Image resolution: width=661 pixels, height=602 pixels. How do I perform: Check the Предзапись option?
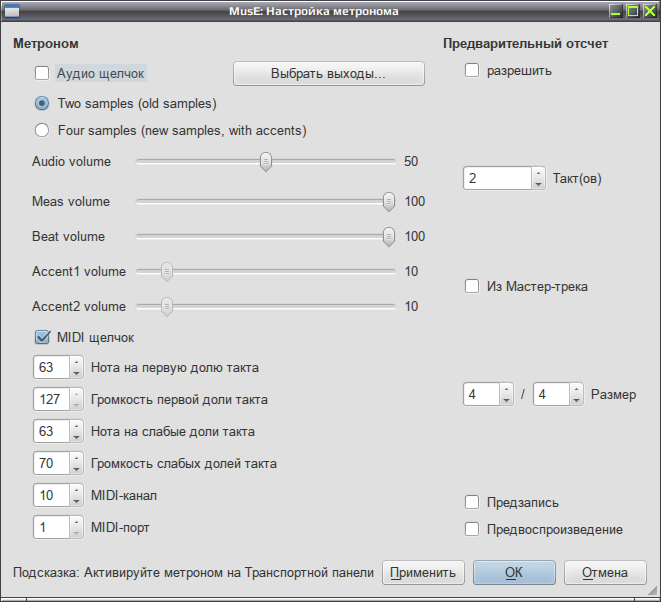point(472,502)
